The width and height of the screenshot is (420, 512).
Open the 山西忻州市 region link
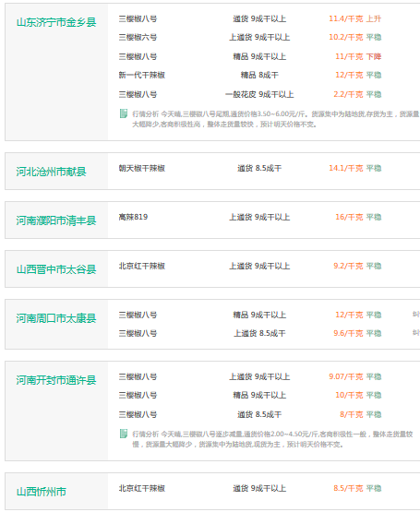click(42, 492)
